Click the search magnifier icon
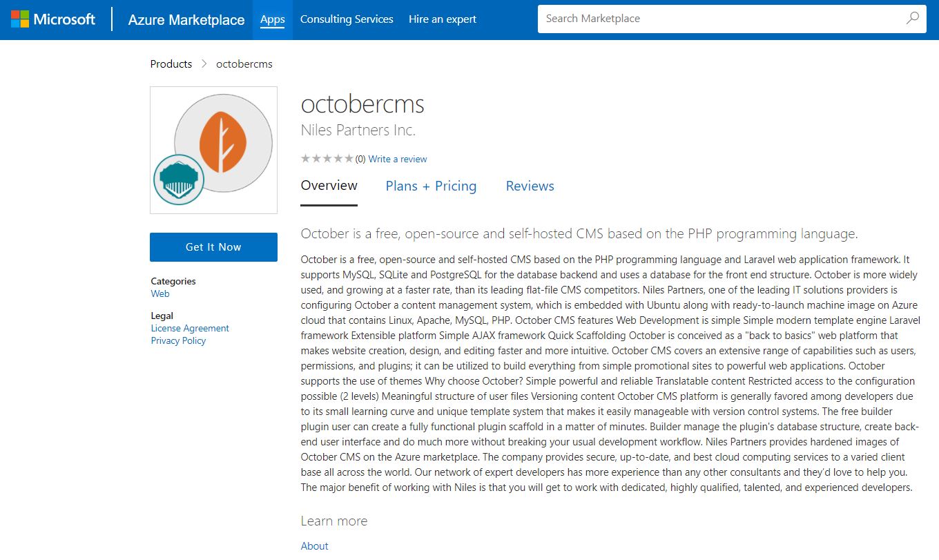The width and height of the screenshot is (939, 560). click(x=913, y=19)
